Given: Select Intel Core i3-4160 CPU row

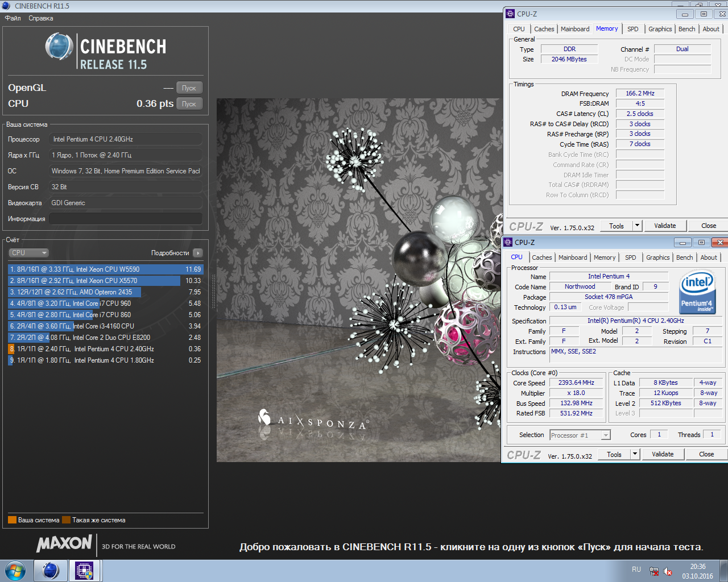Looking at the screenshot, I should pos(105,326).
